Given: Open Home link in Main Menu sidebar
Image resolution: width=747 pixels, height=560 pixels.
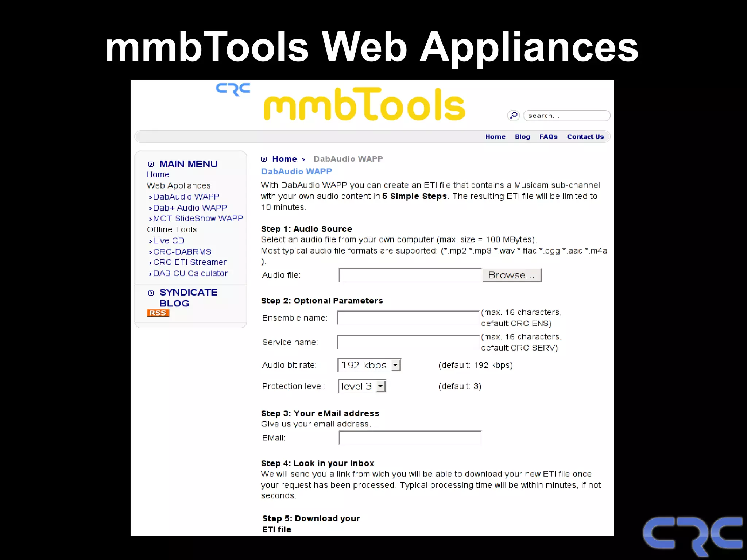Looking at the screenshot, I should [x=158, y=175].
